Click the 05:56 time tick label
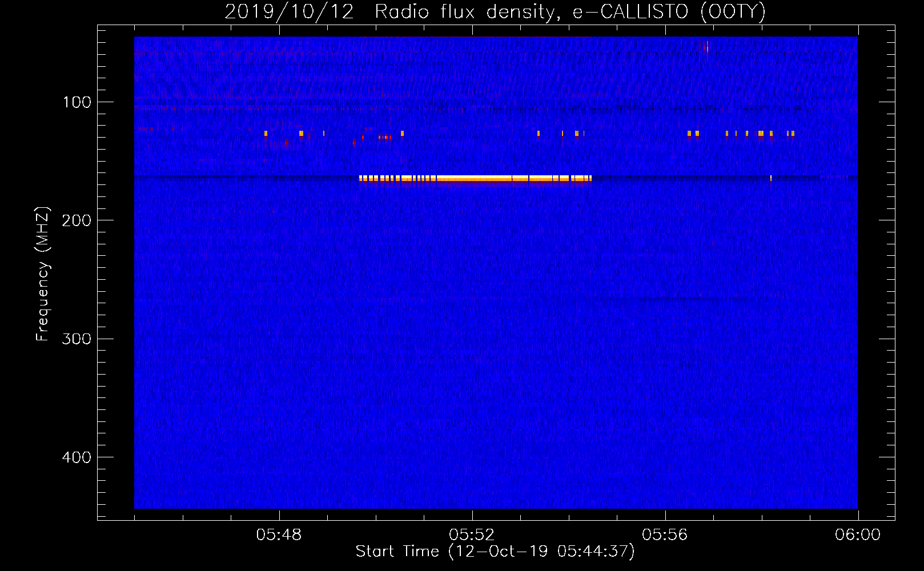The height and width of the screenshot is (571, 924). click(665, 535)
